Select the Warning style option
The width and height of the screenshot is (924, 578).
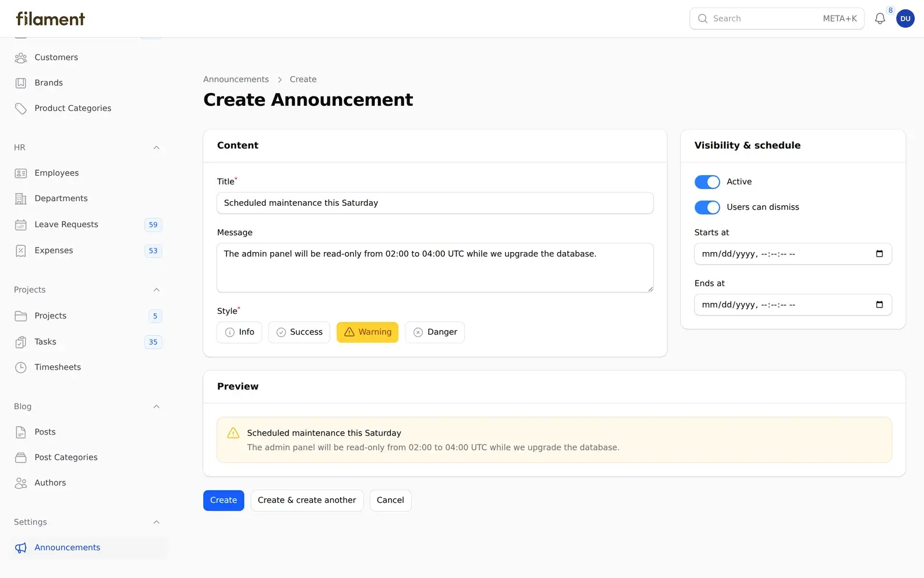pyautogui.click(x=368, y=332)
